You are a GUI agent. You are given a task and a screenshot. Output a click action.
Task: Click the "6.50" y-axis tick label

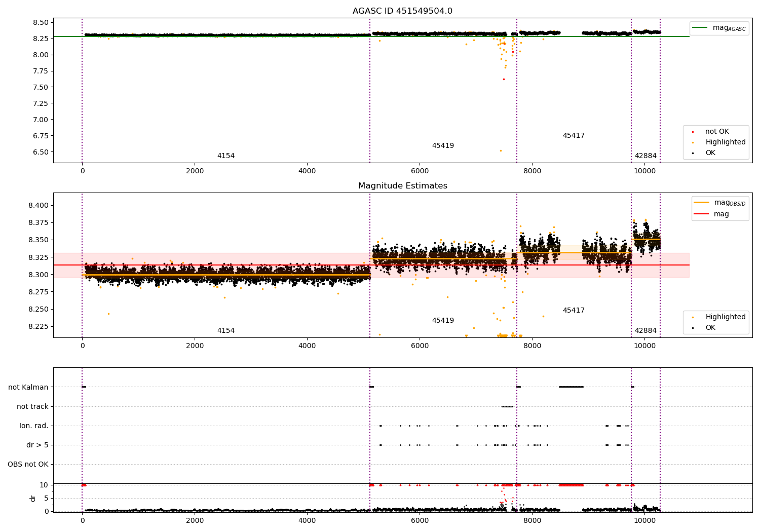41,153
